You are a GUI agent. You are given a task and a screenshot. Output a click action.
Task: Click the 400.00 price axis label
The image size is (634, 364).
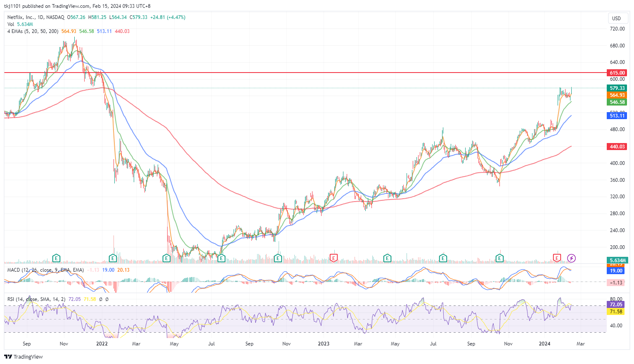point(617,163)
